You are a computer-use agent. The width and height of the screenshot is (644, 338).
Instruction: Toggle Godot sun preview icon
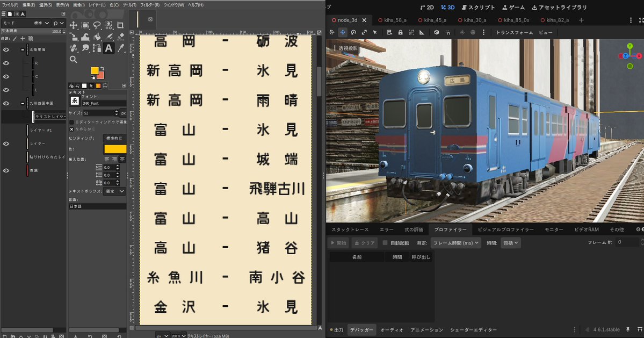click(462, 32)
